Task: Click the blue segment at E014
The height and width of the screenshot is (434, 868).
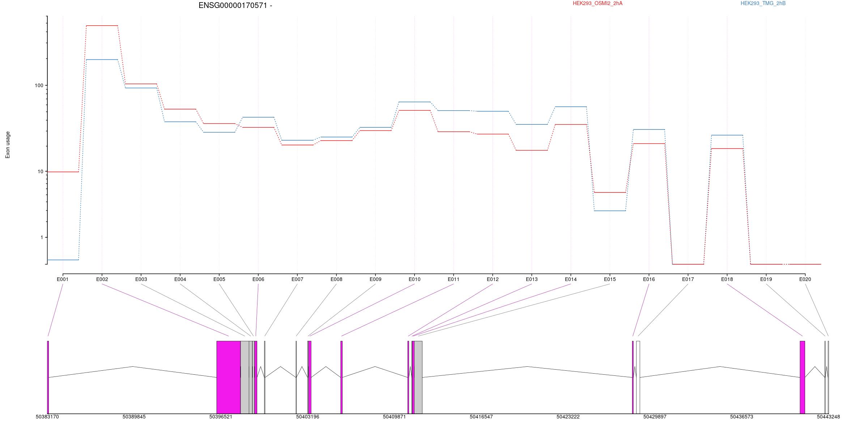Action: [x=571, y=107]
